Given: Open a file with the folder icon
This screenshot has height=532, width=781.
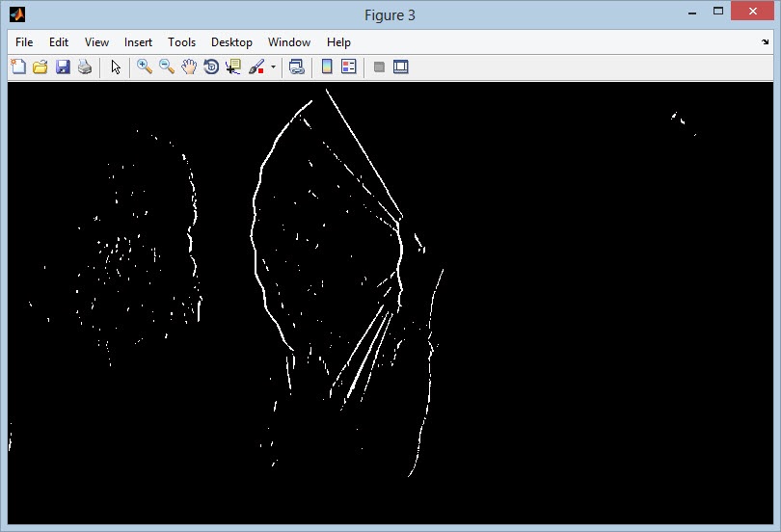Looking at the screenshot, I should (40, 66).
